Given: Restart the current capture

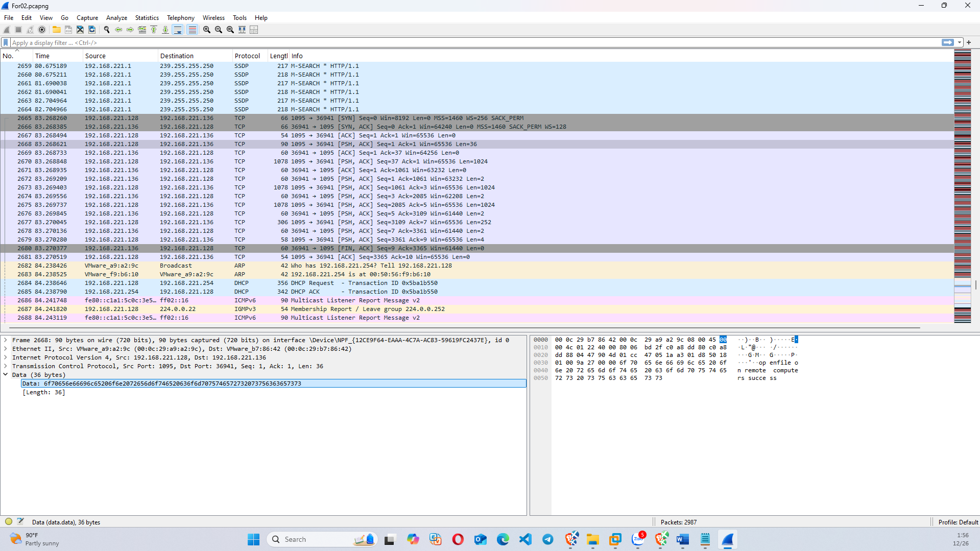Looking at the screenshot, I should click(x=30, y=30).
